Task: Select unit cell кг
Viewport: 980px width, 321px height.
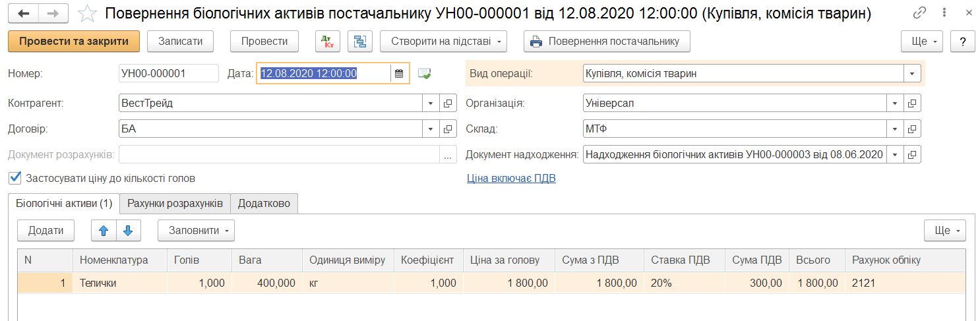Action: point(348,283)
